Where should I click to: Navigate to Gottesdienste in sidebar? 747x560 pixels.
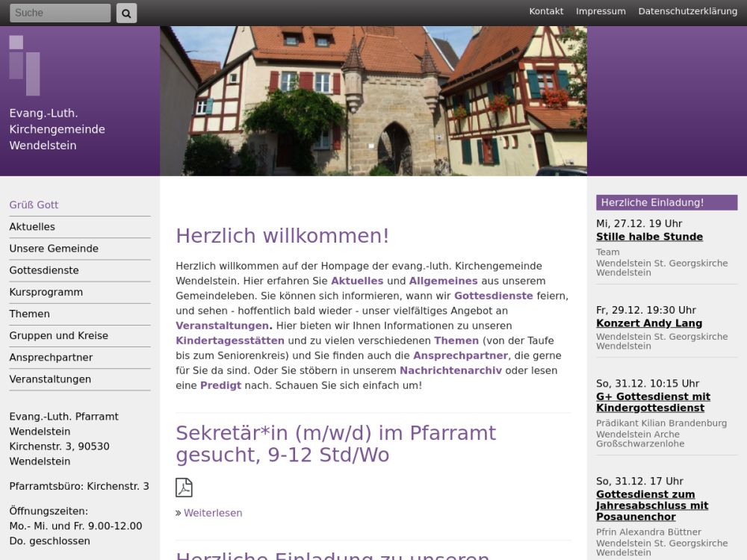point(44,270)
